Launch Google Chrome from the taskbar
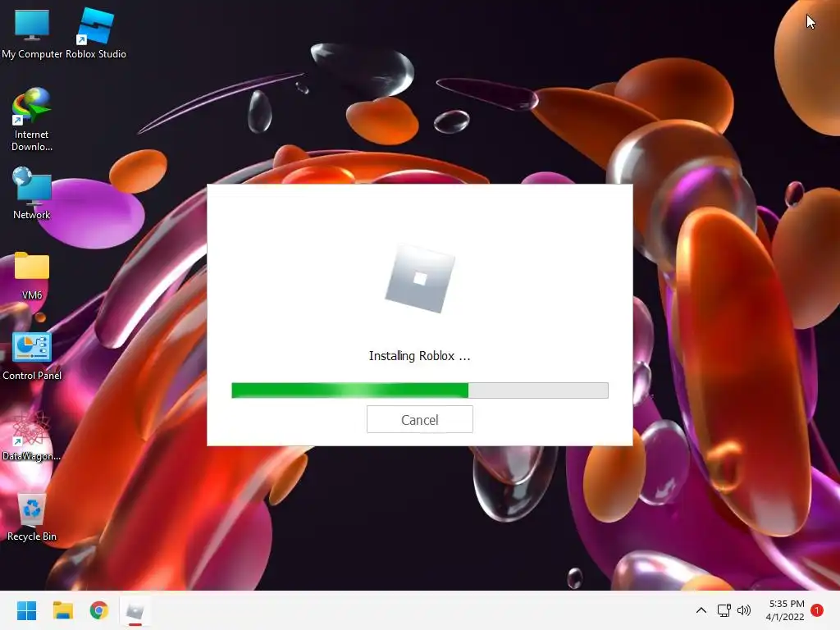Viewport: 840px width, 630px height. click(99, 610)
